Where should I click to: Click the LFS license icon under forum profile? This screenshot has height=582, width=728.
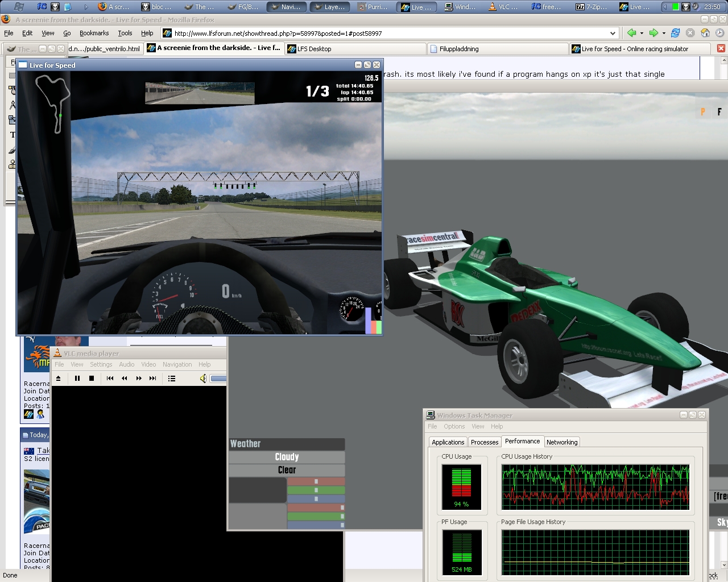click(x=28, y=414)
